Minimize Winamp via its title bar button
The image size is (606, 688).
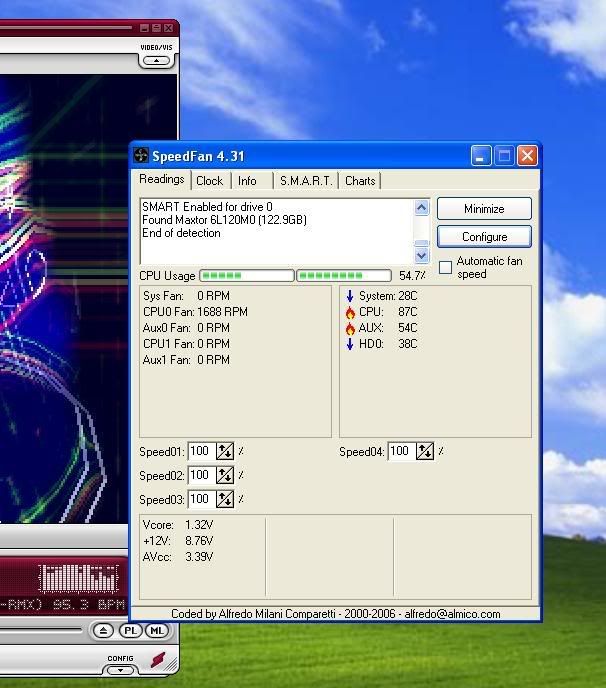[x=144, y=28]
